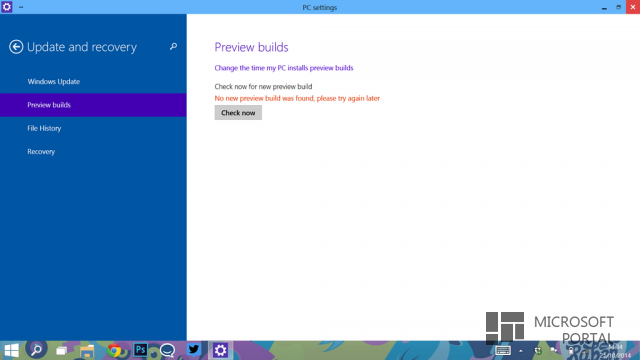Viewport: 640px width, 360px height.
Task: Click the 'Preview builds' page heading
Action: (251, 47)
